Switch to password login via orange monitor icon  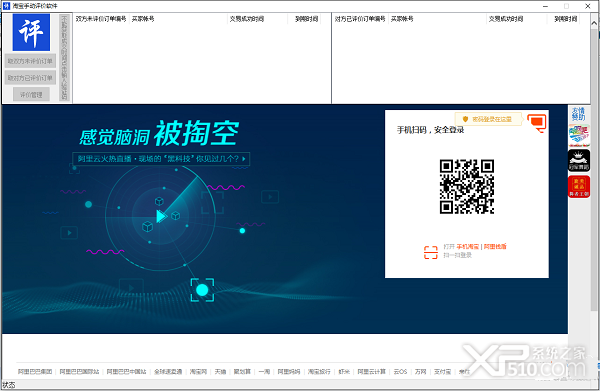[x=536, y=122]
